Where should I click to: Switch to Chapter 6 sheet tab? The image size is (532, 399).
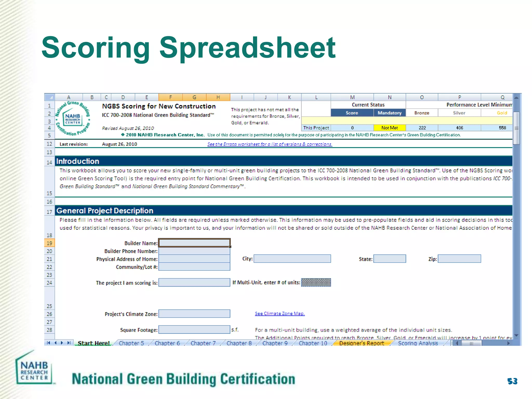[167, 343]
